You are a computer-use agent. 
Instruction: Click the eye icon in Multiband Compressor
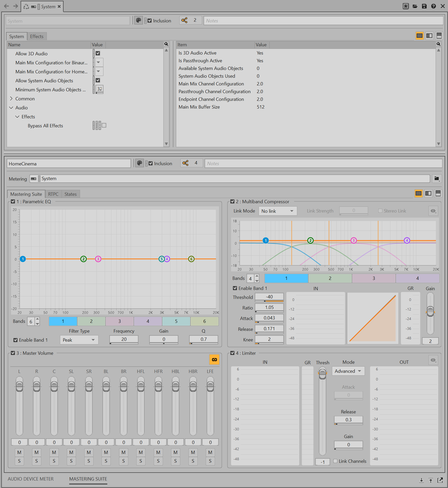433,211
